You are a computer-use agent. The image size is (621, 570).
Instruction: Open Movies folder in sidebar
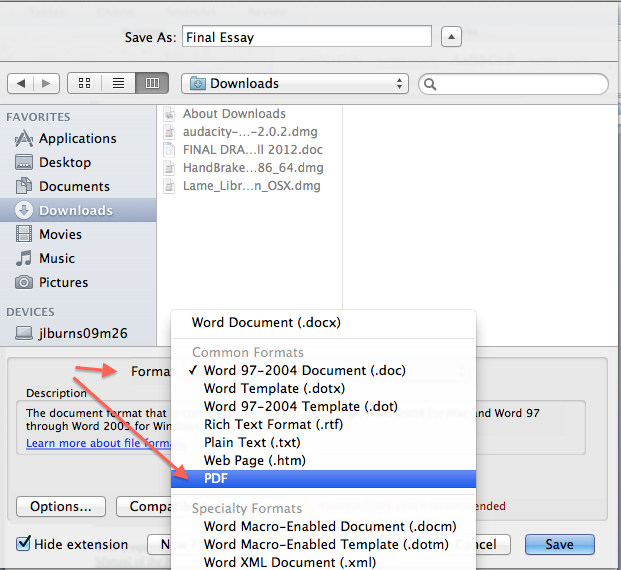(x=58, y=234)
